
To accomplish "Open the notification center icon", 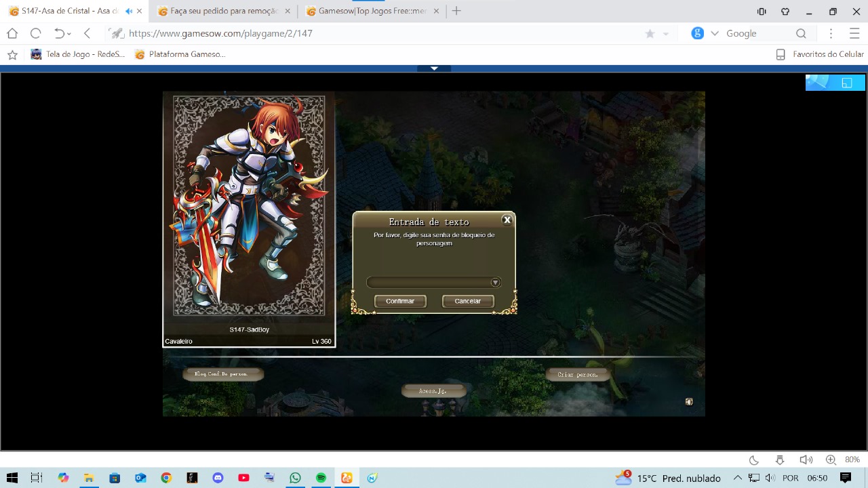I will pyautogui.click(x=846, y=478).
